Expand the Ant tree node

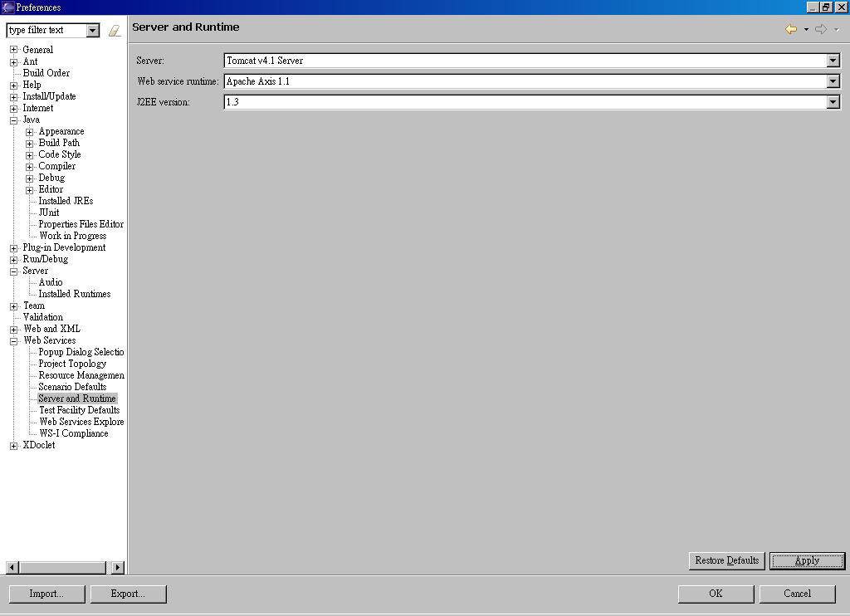[13, 61]
